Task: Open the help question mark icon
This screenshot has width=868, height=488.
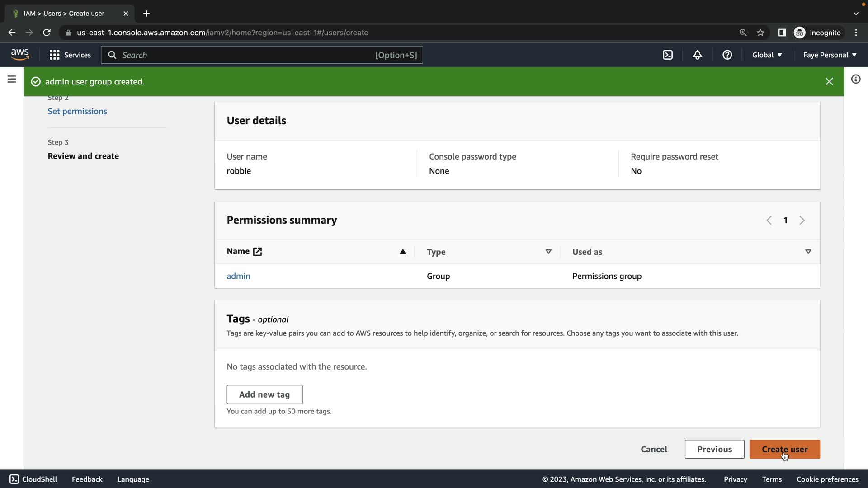Action: click(727, 55)
